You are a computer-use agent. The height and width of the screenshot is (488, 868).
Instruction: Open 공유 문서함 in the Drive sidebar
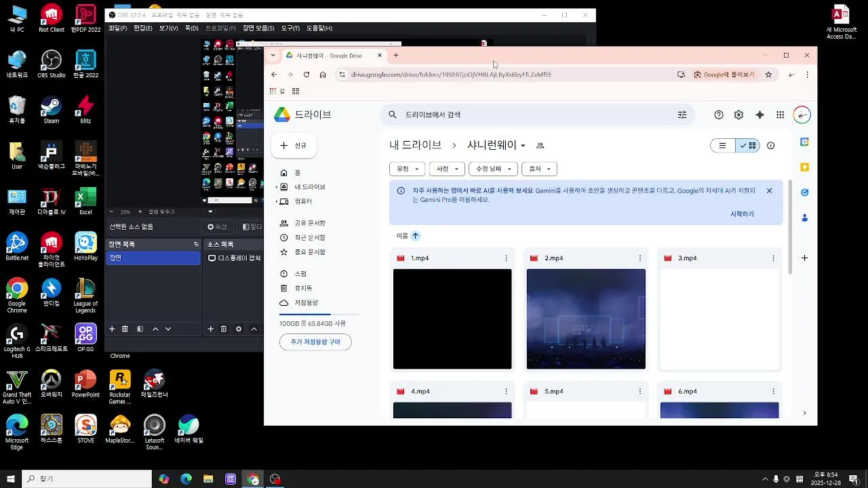pyautogui.click(x=310, y=223)
